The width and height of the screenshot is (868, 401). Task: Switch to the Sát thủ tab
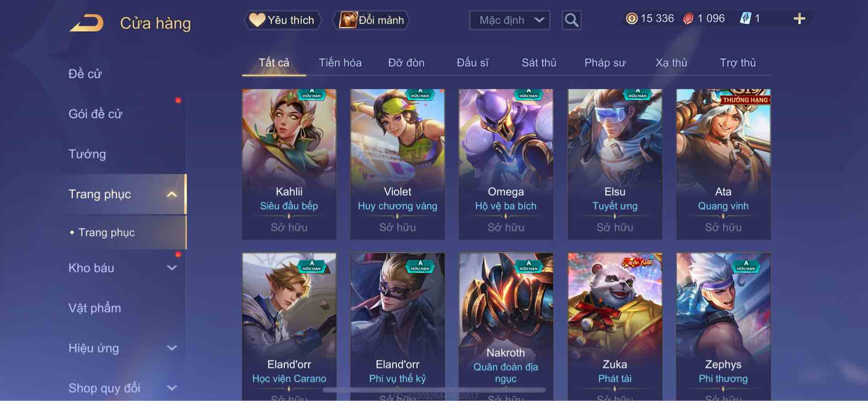(x=539, y=63)
